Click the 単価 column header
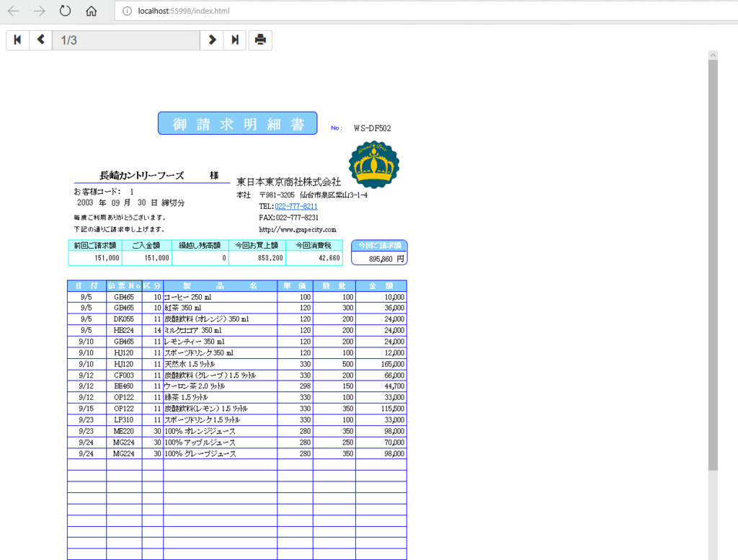Image resolution: width=738 pixels, height=560 pixels. point(295,285)
